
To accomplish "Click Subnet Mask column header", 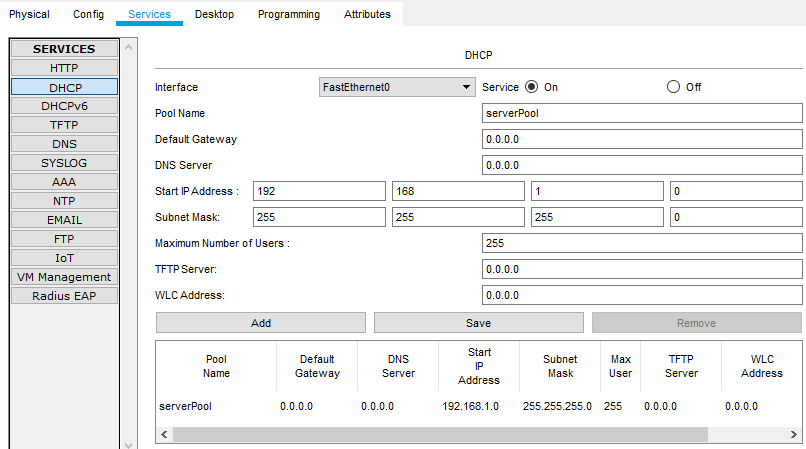I will pyautogui.click(x=560, y=366).
